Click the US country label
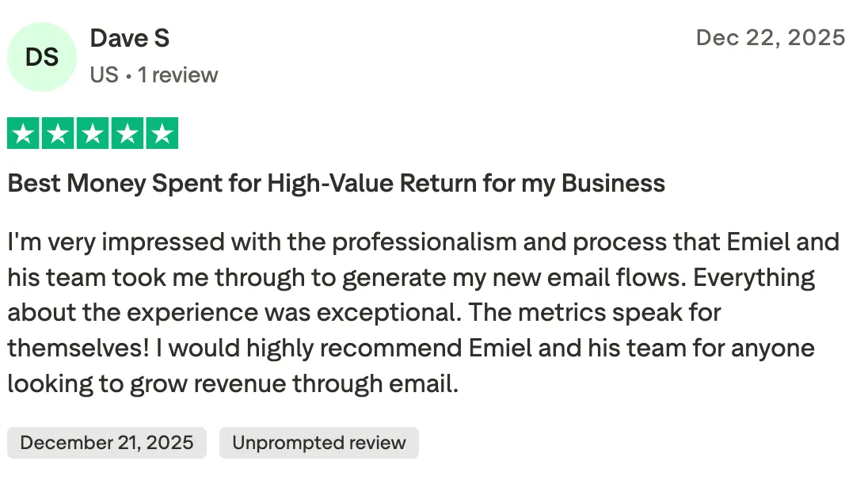The height and width of the screenshot is (480, 868). click(x=104, y=74)
